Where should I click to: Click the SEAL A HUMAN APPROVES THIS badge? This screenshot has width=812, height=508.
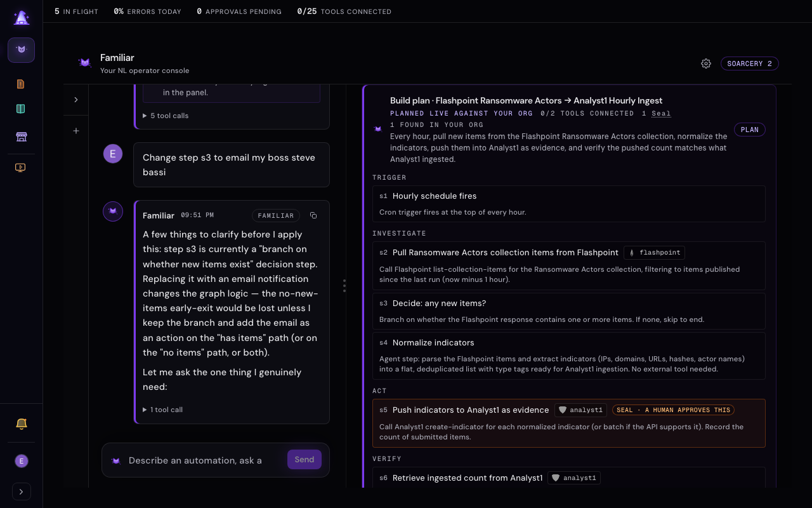tap(674, 410)
